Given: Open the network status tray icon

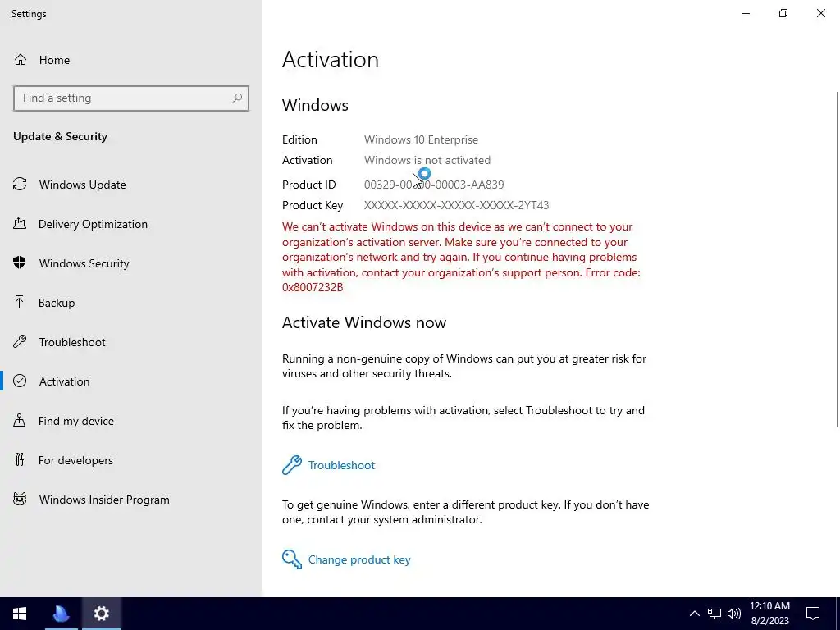Looking at the screenshot, I should click(714, 614).
